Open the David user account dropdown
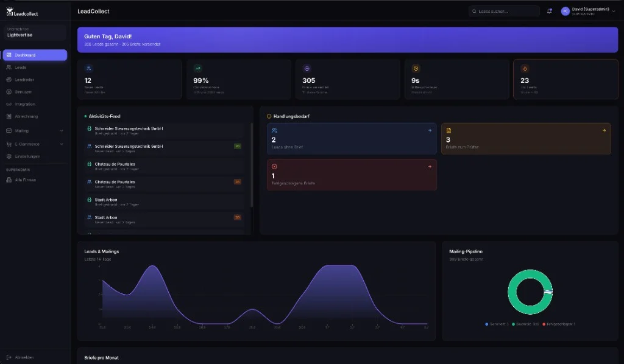 click(589, 11)
